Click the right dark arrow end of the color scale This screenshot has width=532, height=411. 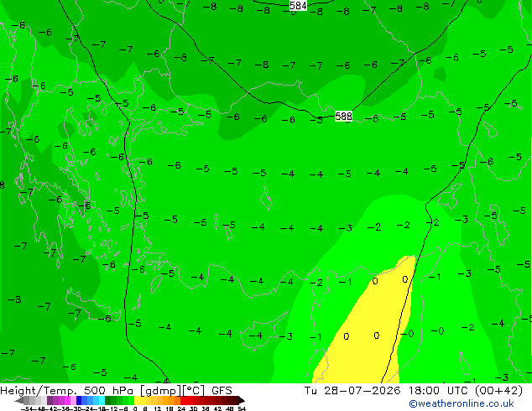pyautogui.click(x=242, y=400)
